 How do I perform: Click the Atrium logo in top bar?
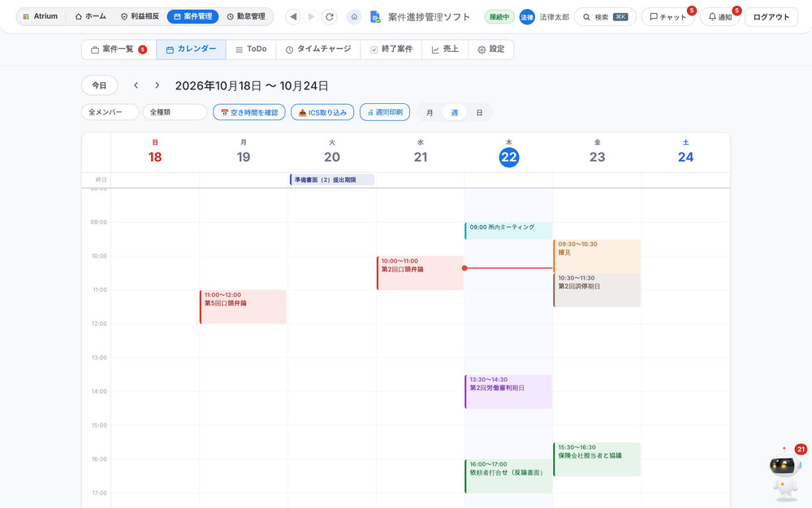41,16
